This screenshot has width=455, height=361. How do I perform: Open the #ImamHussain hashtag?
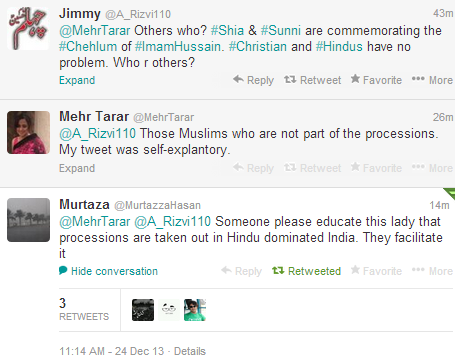click(178, 46)
